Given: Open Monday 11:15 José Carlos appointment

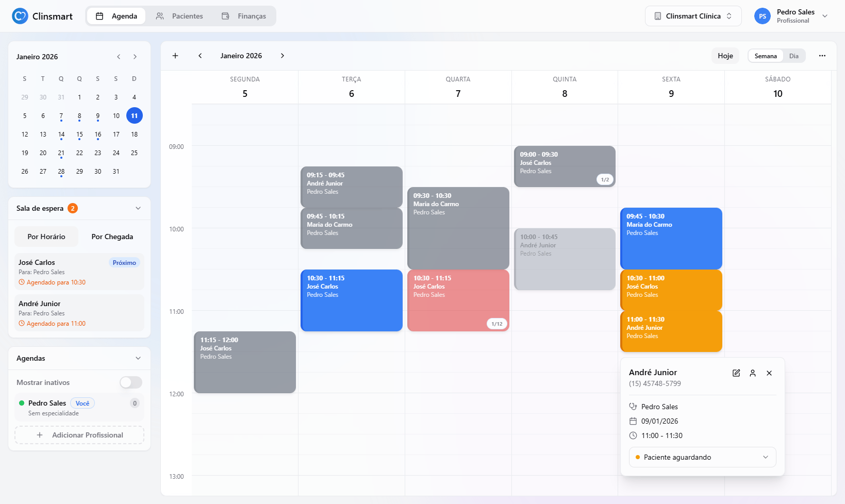Looking at the screenshot, I should coord(245,362).
